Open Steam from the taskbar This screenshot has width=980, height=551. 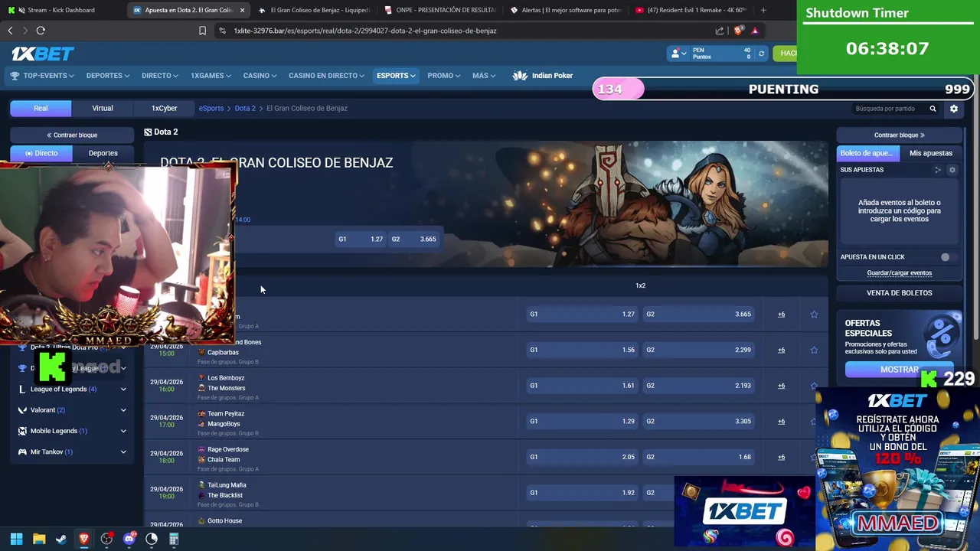tap(61, 539)
